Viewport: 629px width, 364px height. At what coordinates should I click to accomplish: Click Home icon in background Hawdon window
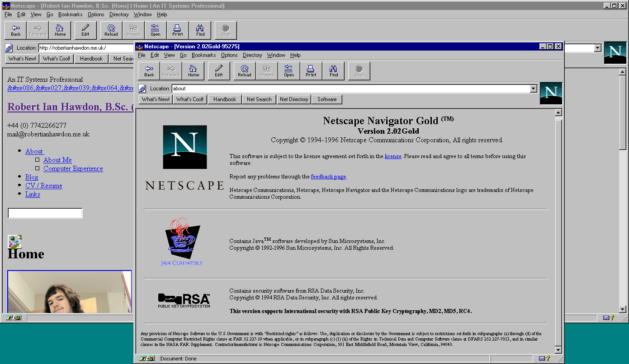(x=60, y=30)
